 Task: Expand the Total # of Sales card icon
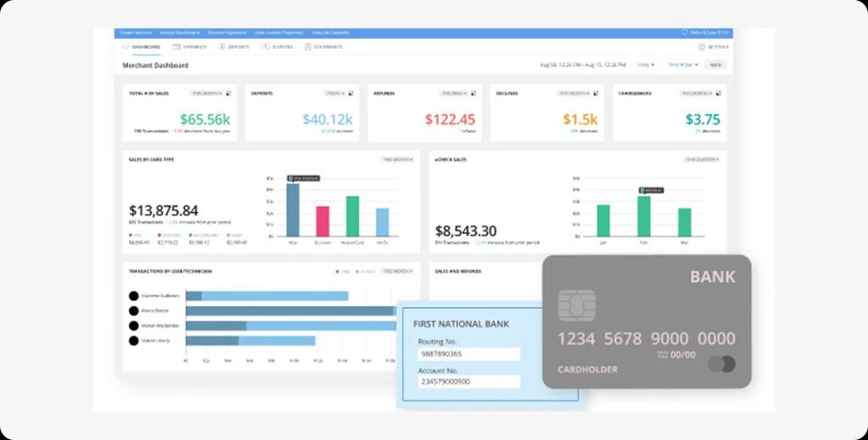pos(229,93)
